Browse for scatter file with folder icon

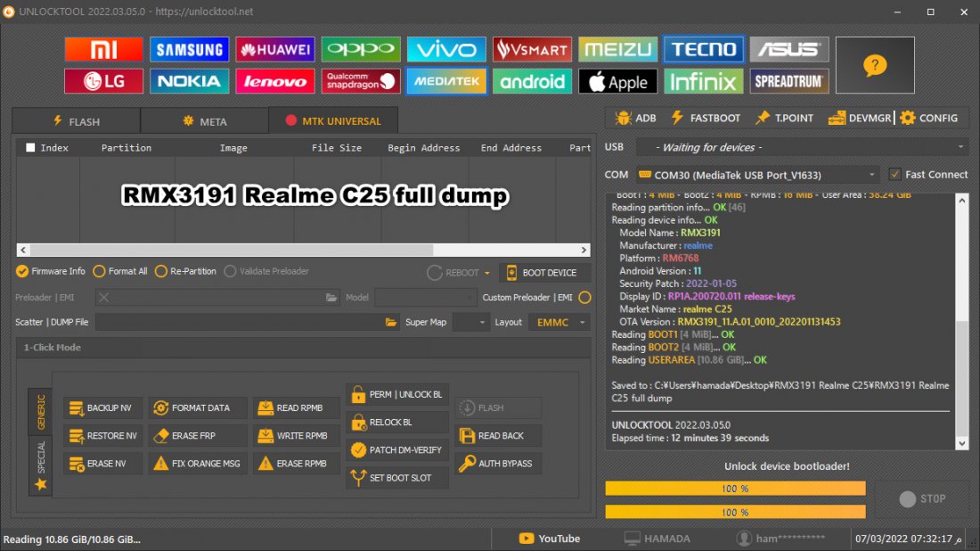(x=390, y=322)
